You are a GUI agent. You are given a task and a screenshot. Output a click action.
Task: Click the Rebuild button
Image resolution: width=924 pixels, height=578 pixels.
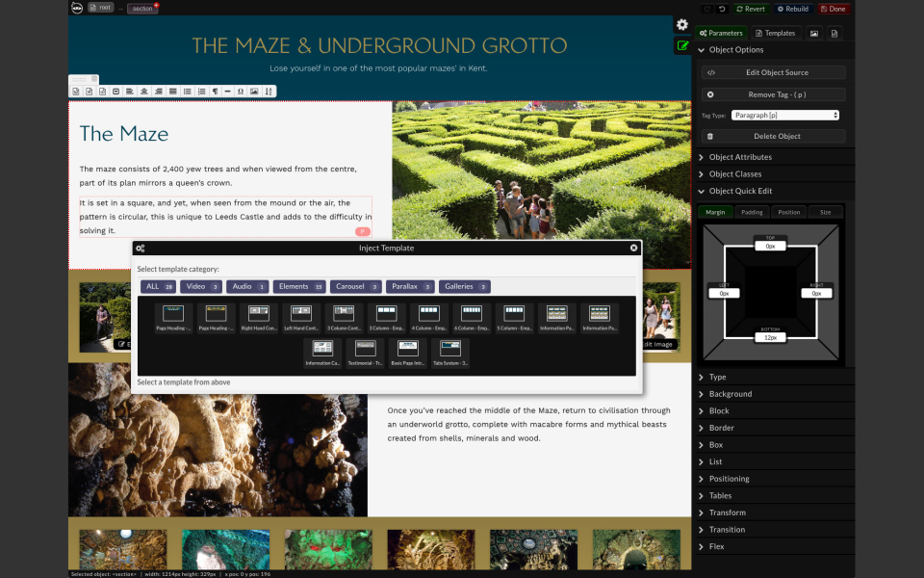[792, 9]
